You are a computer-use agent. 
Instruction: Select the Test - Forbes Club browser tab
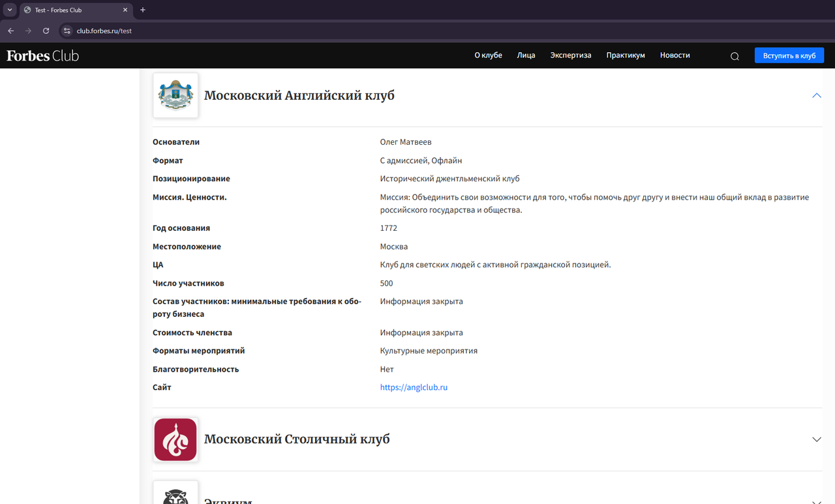(76, 10)
